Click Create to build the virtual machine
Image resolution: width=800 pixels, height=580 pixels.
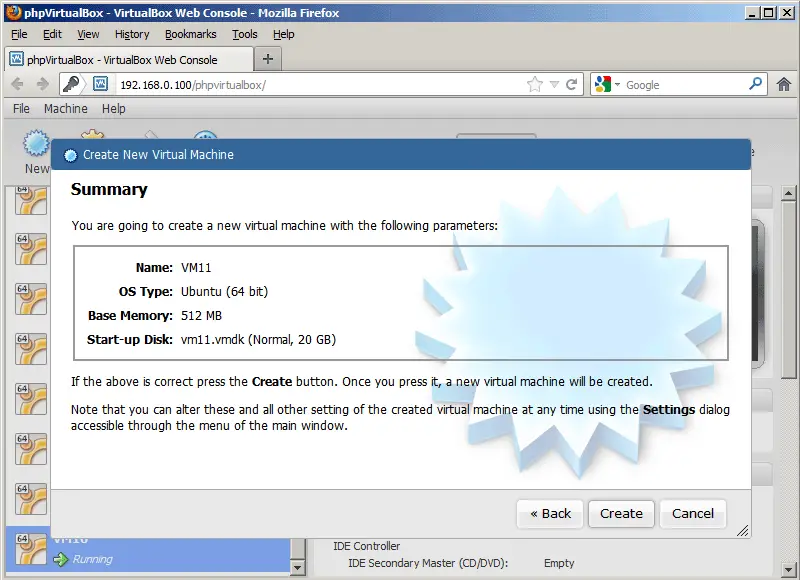click(x=621, y=514)
